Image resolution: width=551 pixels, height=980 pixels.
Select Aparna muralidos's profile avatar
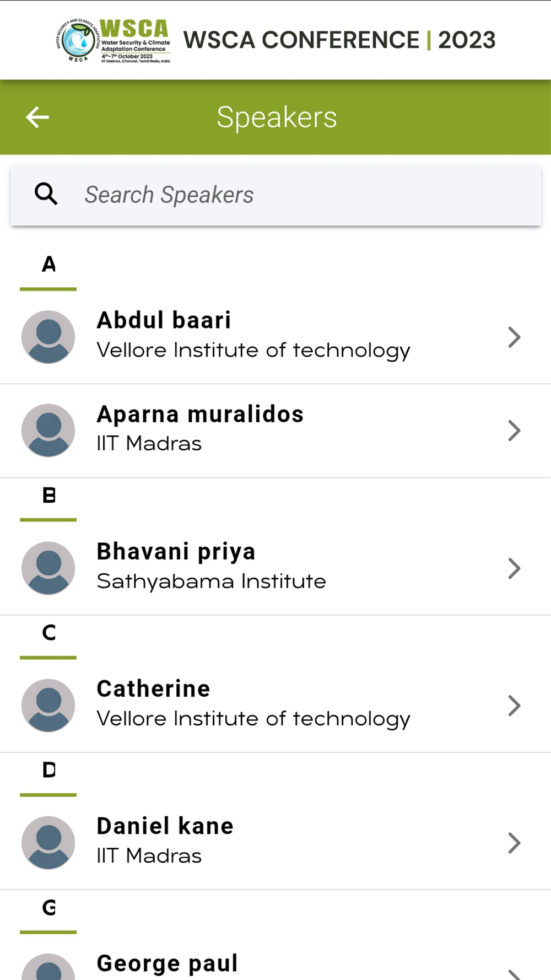[48, 430]
